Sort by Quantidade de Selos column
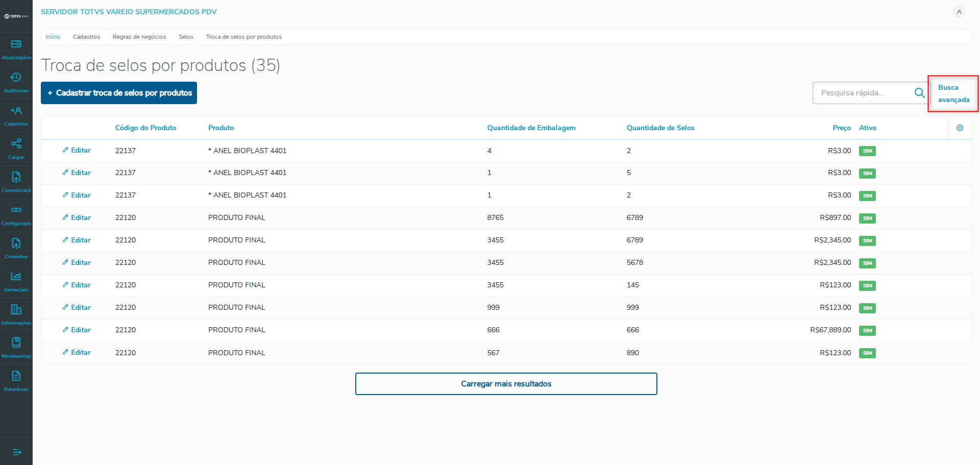The width and height of the screenshot is (980, 465). tap(660, 128)
